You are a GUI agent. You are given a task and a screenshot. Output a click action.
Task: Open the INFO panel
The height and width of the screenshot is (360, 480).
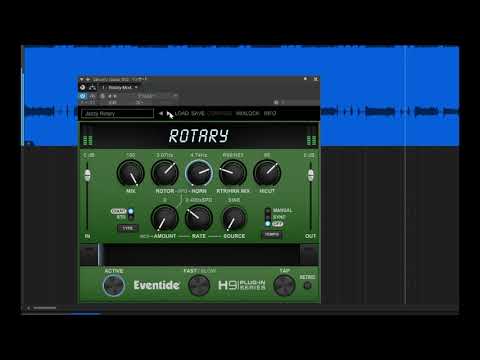click(x=270, y=113)
